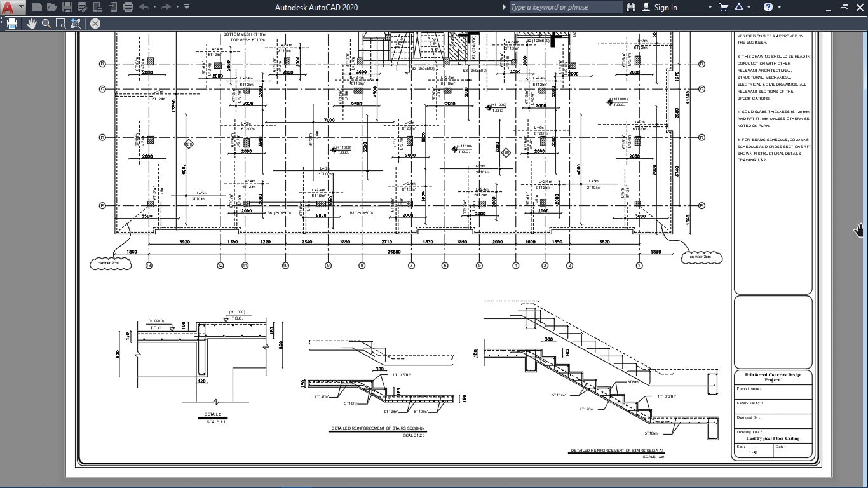Select the Zoom Window tool
Image resolution: width=868 pixels, height=488 pixels.
pos(61,24)
